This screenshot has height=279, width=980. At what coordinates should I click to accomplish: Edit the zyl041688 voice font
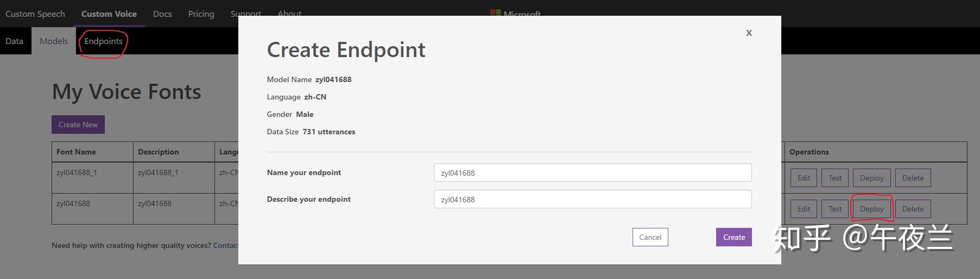[804, 209]
